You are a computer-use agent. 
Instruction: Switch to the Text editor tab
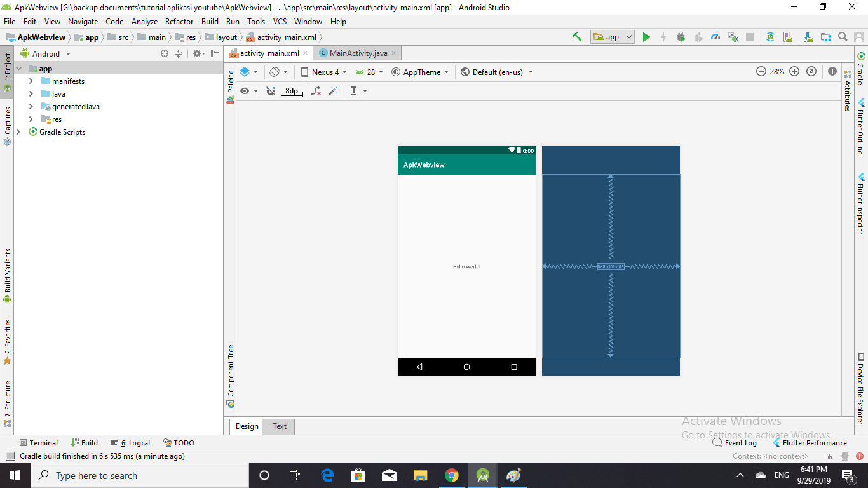tap(280, 426)
